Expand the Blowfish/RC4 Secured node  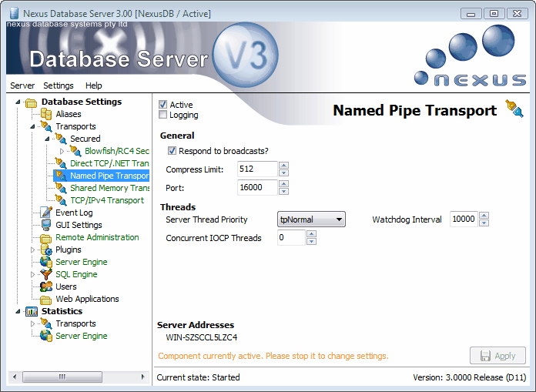62,151
